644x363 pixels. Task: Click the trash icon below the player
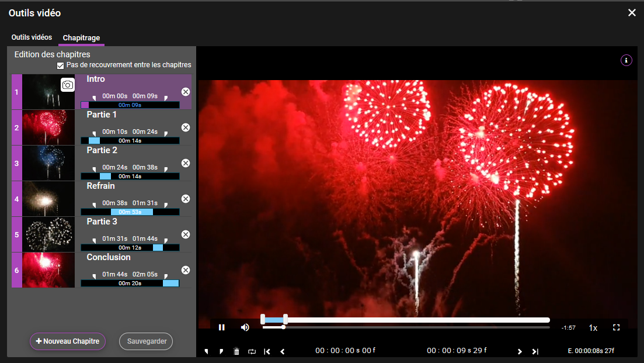[236, 351]
